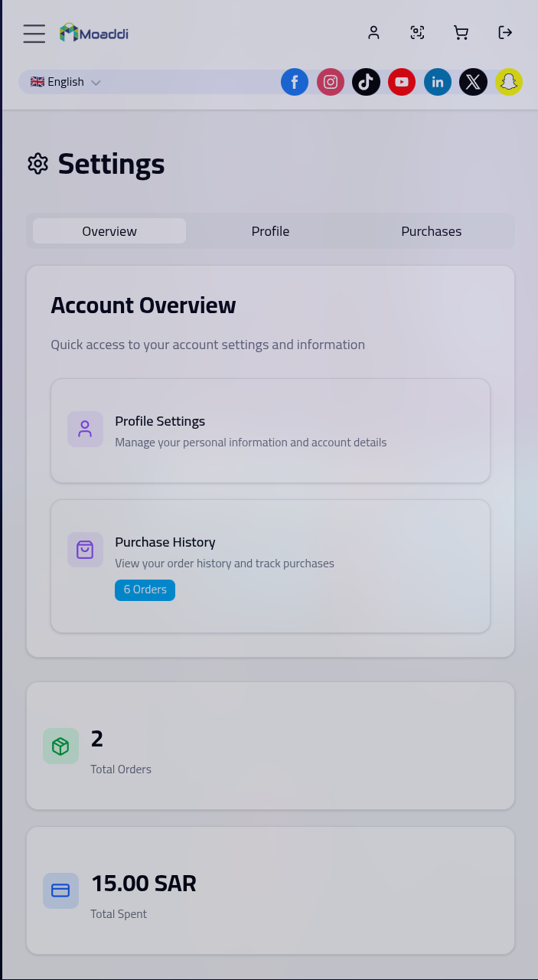The height and width of the screenshot is (980, 538).
Task: Open the LinkedIn social link
Action: [438, 82]
